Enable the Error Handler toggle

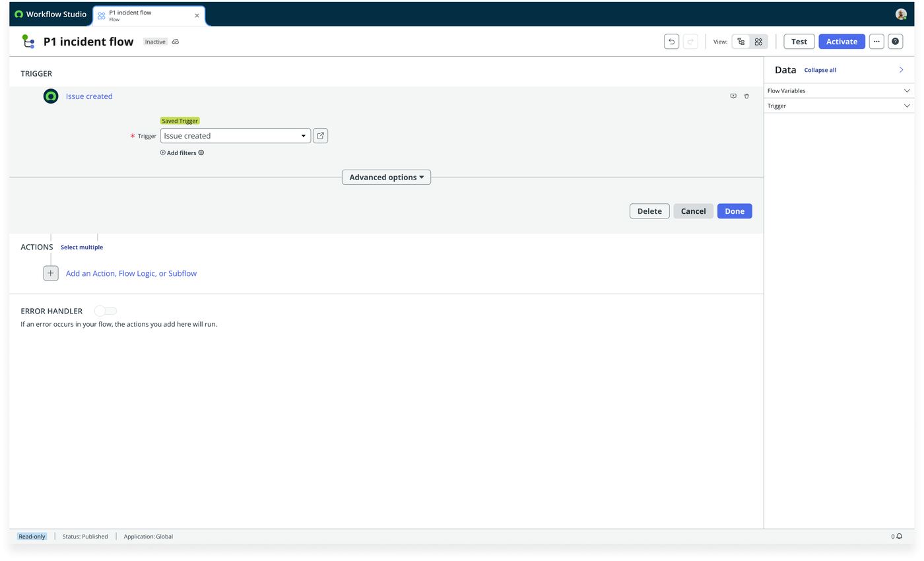106,311
